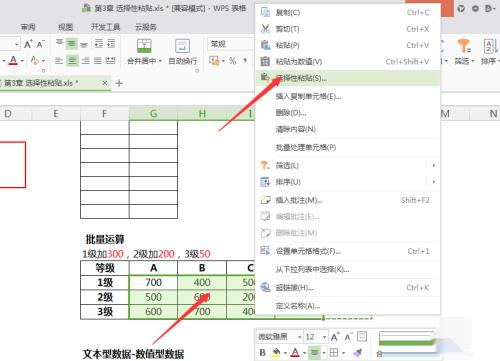Viewport: 500px width, 361px height.
Task: Click the borders grid icon in mini toolbar
Action: pos(334,352)
